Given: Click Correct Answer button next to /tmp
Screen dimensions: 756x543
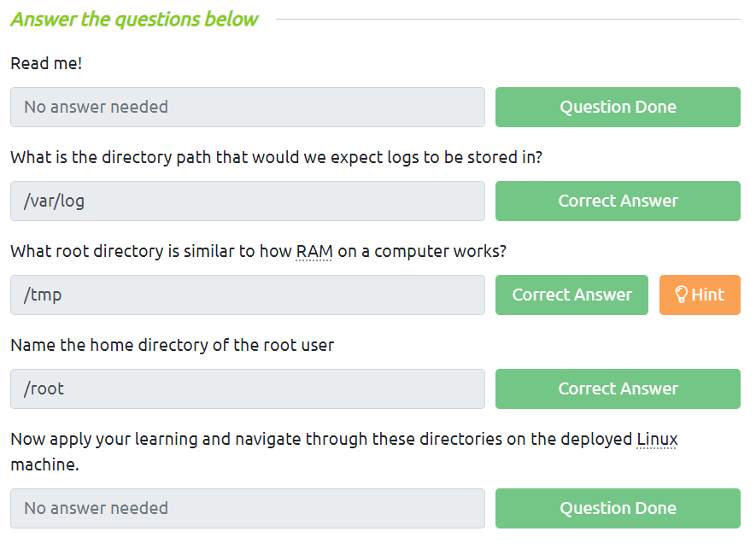Looking at the screenshot, I should click(x=571, y=295).
